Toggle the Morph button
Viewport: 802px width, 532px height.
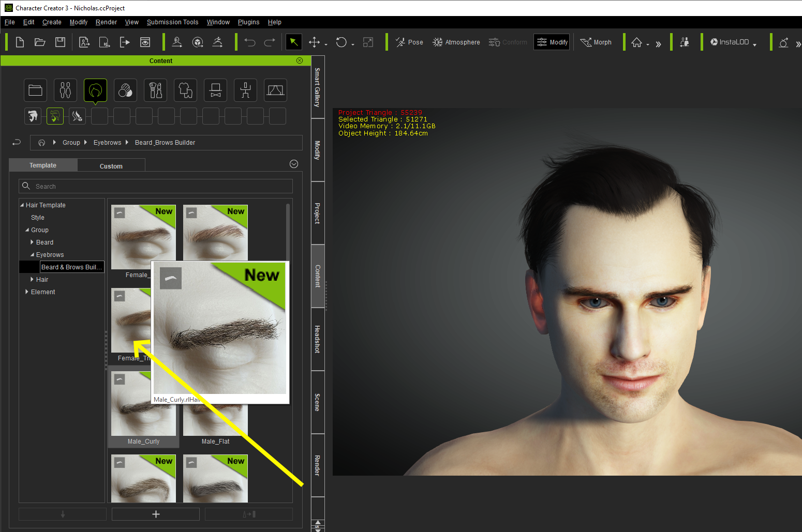tap(596, 42)
